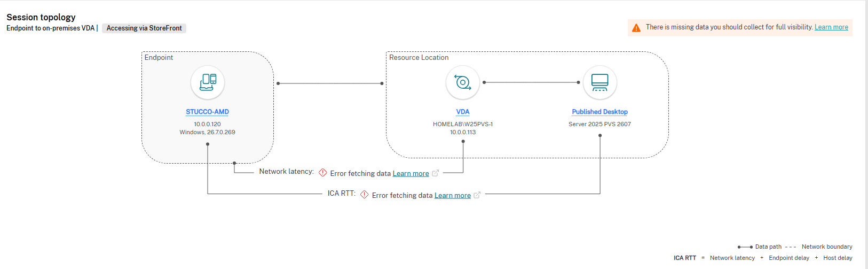Click Server 2025 PVS 2607 text
This screenshot has height=269, width=868.
click(600, 124)
